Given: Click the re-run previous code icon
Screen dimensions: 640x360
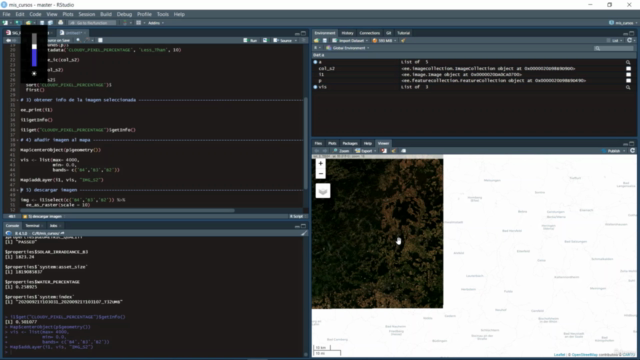Looking at the screenshot, I should point(265,40).
